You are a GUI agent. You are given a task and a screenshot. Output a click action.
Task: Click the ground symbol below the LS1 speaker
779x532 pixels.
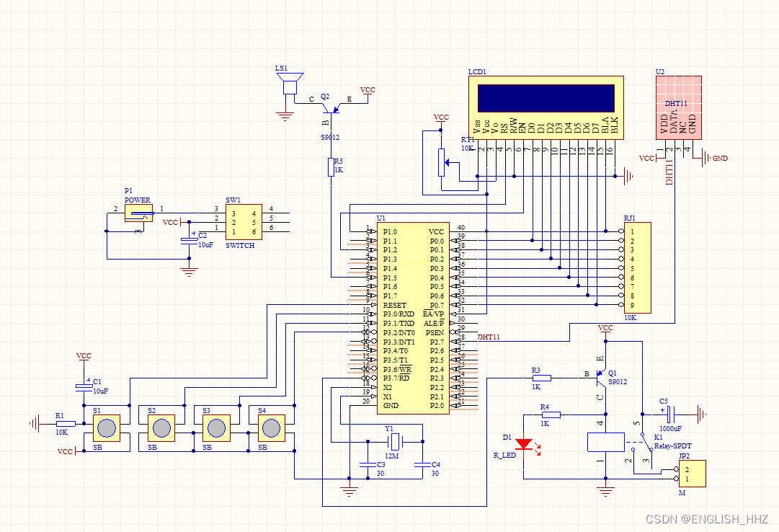coord(285,117)
